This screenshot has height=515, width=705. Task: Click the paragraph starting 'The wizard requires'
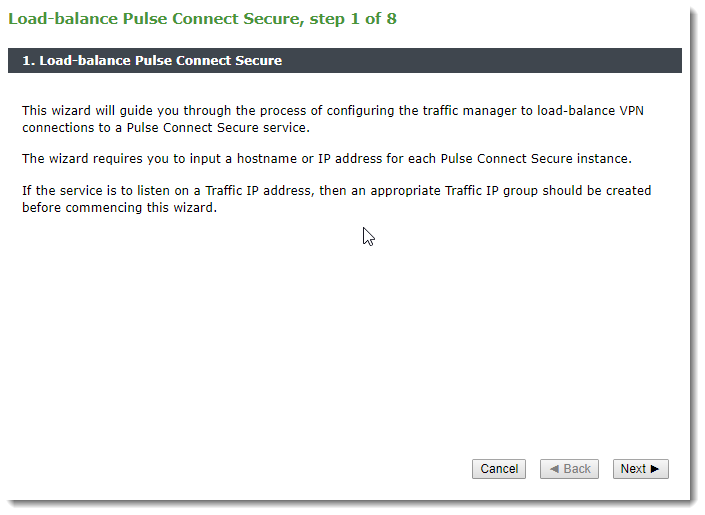pos(327,158)
